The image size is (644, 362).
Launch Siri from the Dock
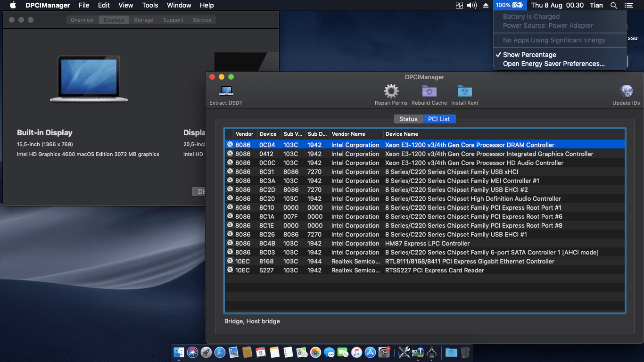pyautogui.click(x=192, y=352)
